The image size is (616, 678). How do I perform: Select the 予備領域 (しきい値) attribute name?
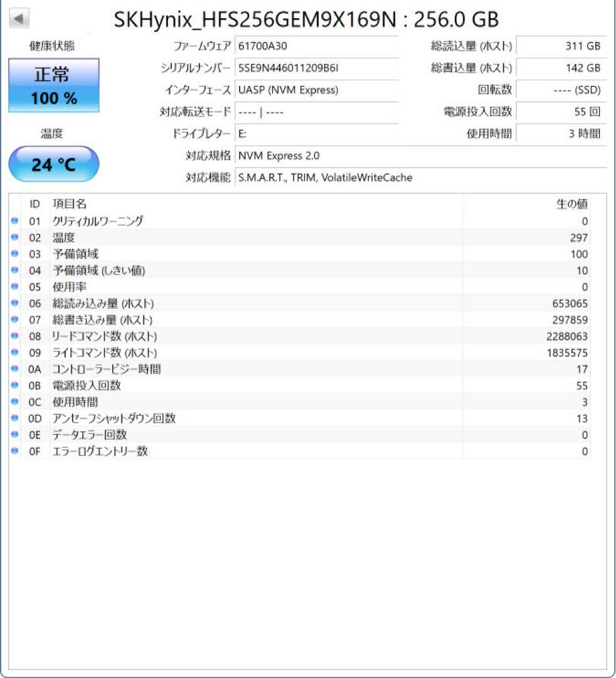click(98, 270)
